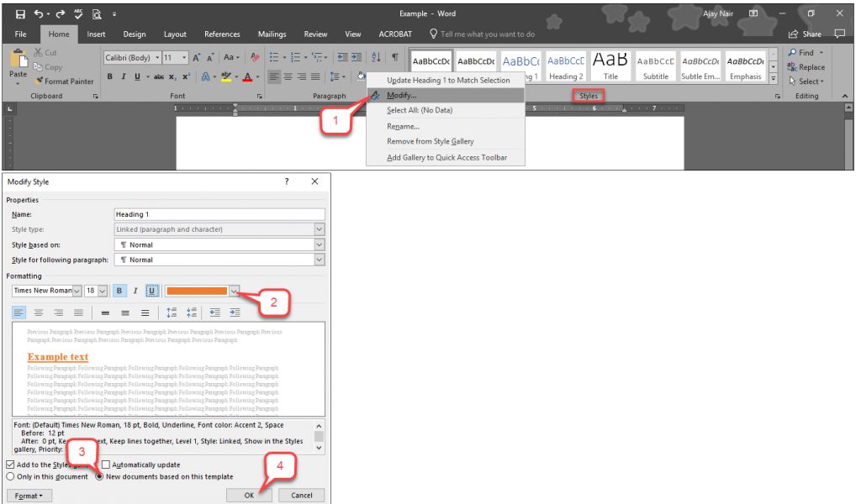The width and height of the screenshot is (861, 504).
Task: Click inside the style Name field
Action: pyautogui.click(x=219, y=213)
